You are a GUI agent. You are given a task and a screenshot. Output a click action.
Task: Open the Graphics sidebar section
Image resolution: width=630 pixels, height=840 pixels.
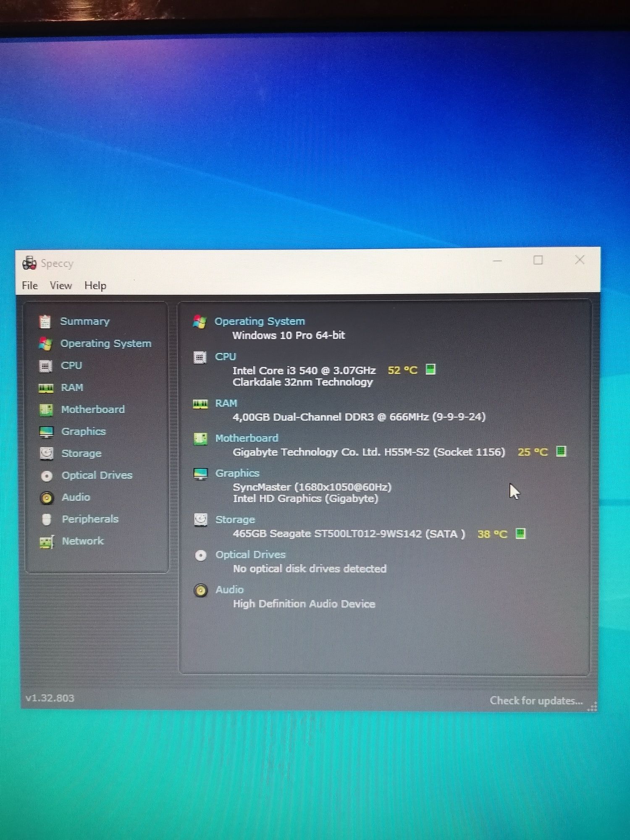pyautogui.click(x=84, y=431)
